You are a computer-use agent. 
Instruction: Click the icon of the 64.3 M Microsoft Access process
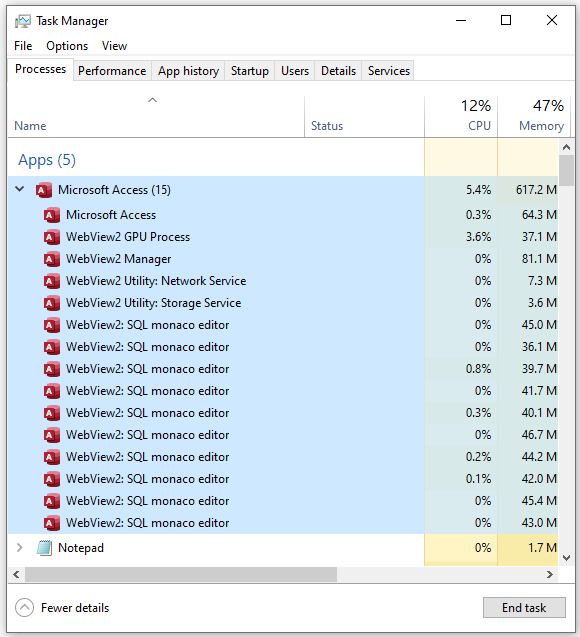52,215
